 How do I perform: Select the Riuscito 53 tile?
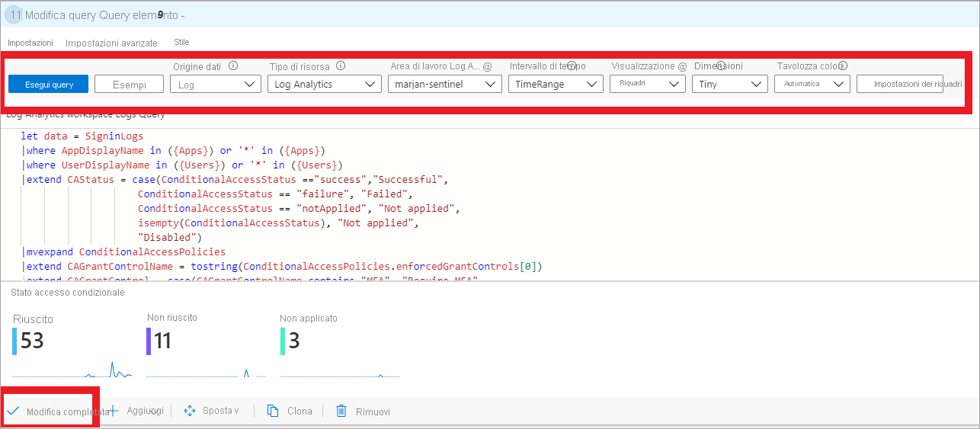[72, 346]
